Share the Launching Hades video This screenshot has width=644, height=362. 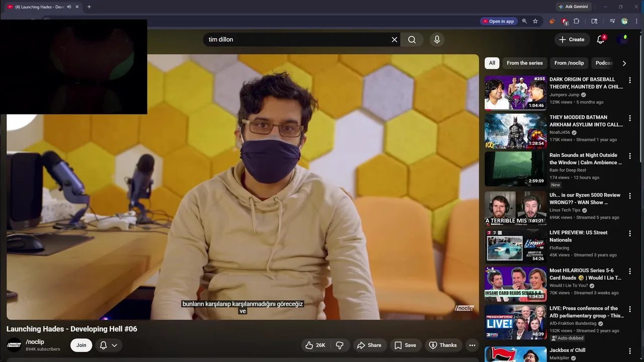(369, 345)
